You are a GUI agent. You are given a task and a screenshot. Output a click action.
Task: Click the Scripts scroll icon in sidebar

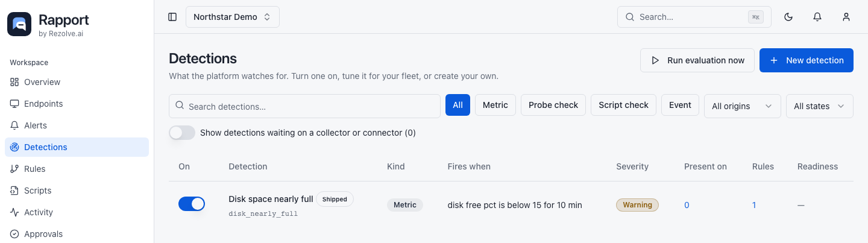click(14, 191)
